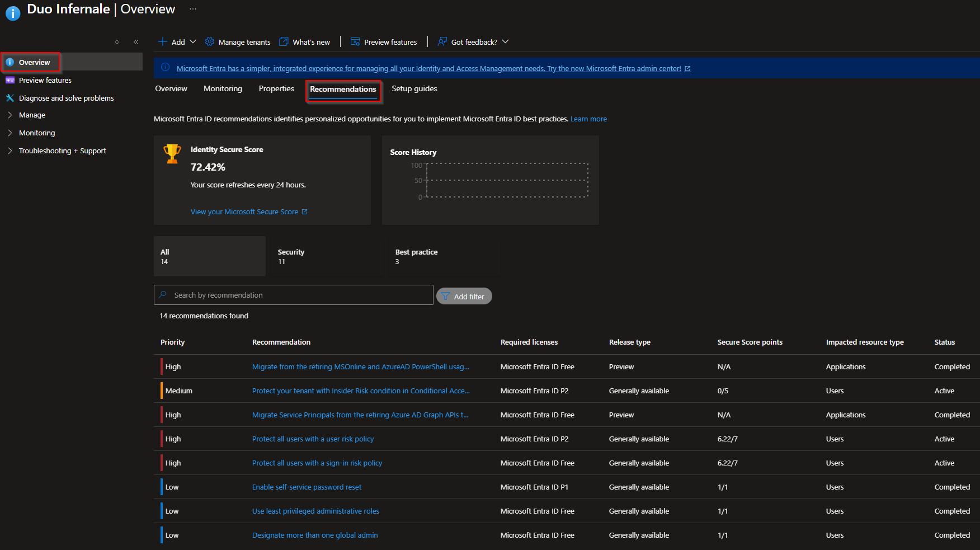The width and height of the screenshot is (980, 550).
Task: Open the Setup guides tab
Action: pos(414,88)
